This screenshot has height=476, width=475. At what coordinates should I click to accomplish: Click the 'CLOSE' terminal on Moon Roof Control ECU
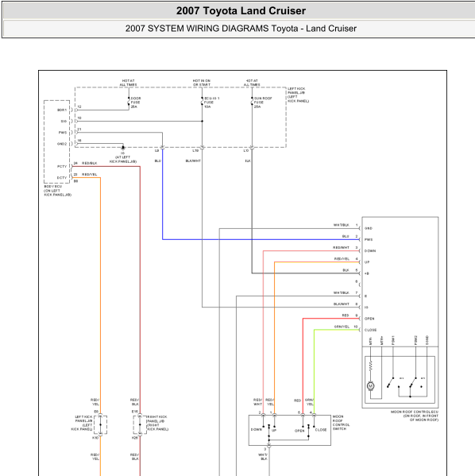(371, 330)
